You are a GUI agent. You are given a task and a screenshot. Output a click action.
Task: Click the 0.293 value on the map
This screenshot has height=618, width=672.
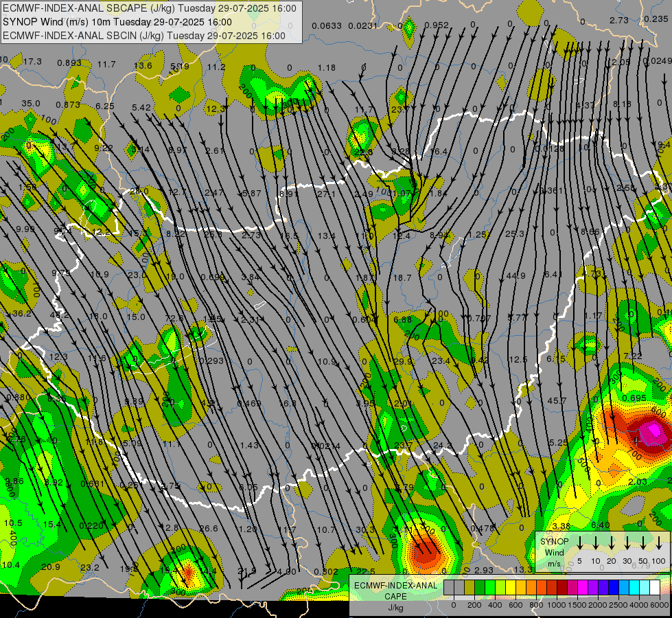(x=211, y=361)
